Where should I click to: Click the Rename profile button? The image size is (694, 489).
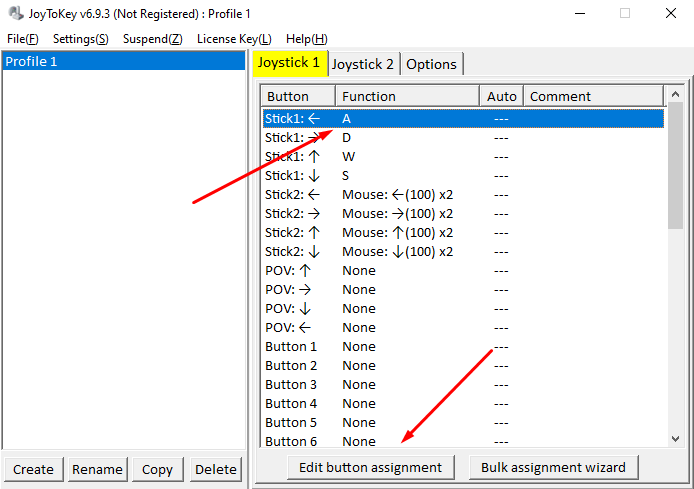click(97, 469)
